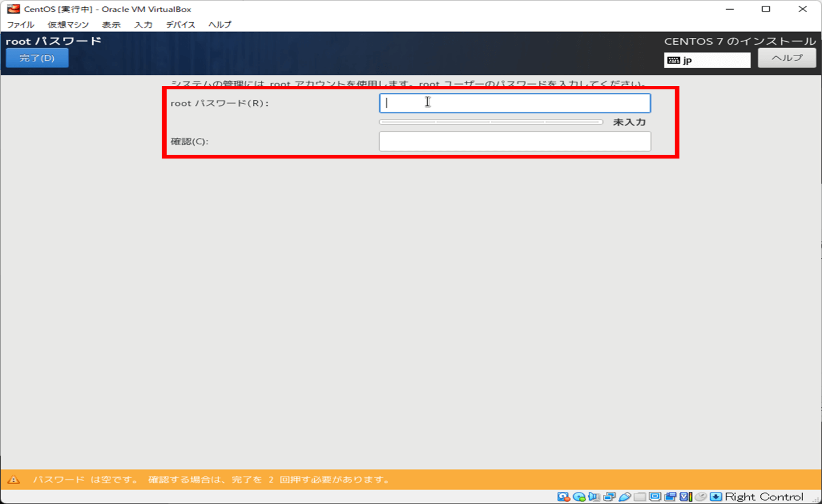This screenshot has height=504, width=822.
Task: Open the 仮想マシン menu
Action: point(68,25)
